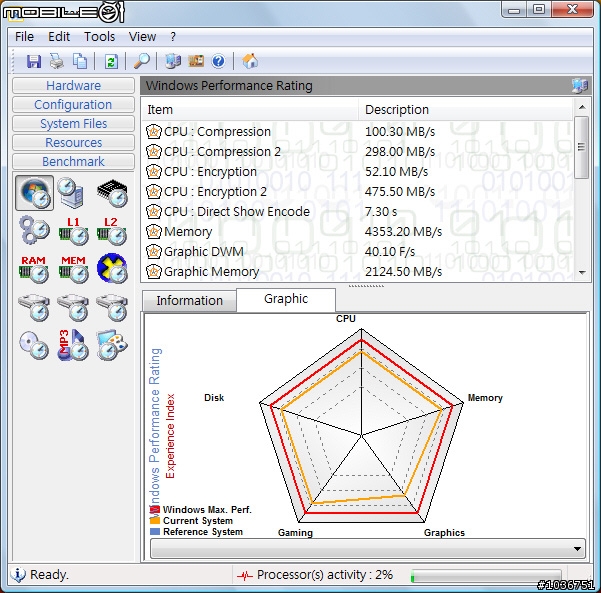
Task: Select the CD/DVD benchmark icon
Action: click(34, 345)
